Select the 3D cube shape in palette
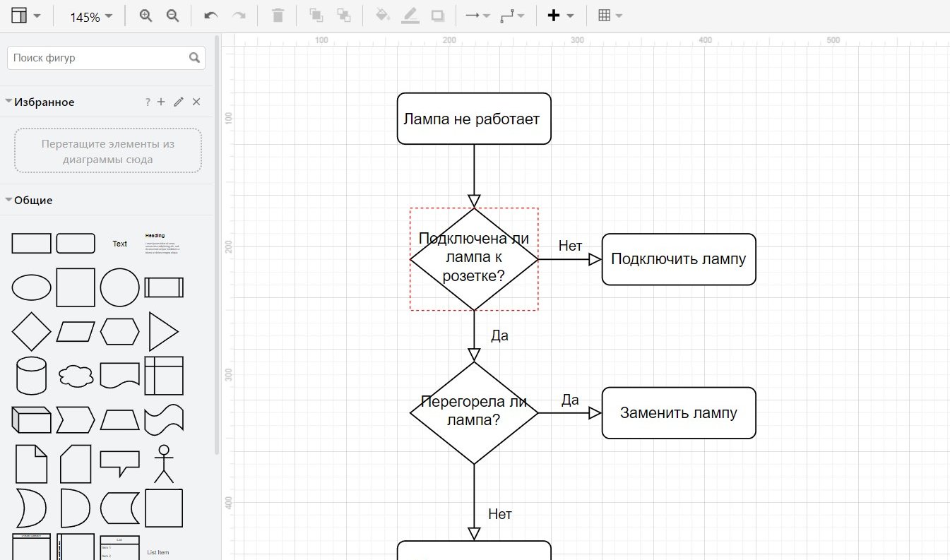 point(32,419)
